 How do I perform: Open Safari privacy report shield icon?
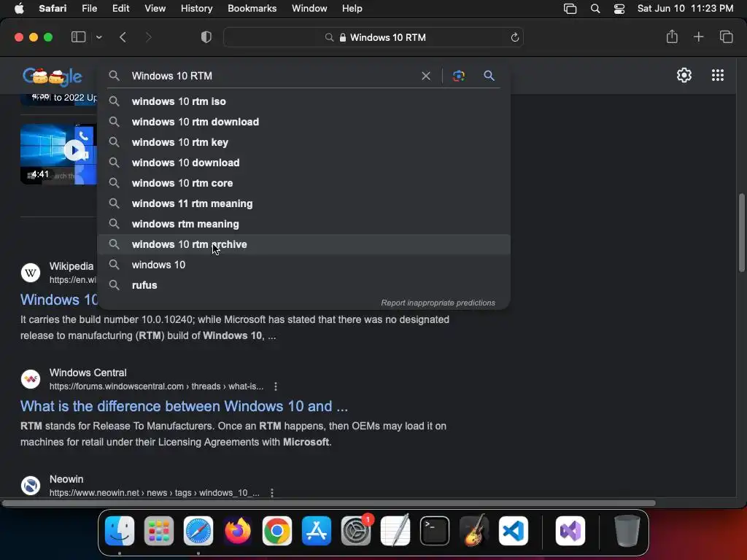(x=206, y=37)
